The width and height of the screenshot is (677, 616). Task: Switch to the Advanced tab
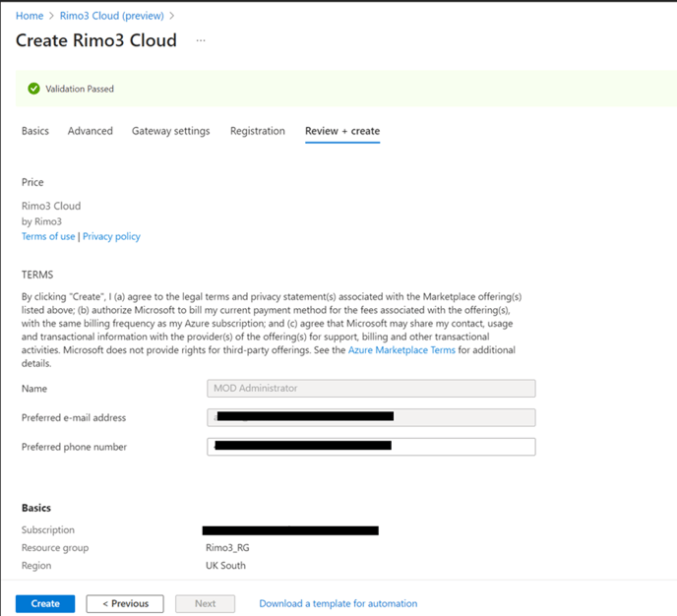click(x=91, y=131)
